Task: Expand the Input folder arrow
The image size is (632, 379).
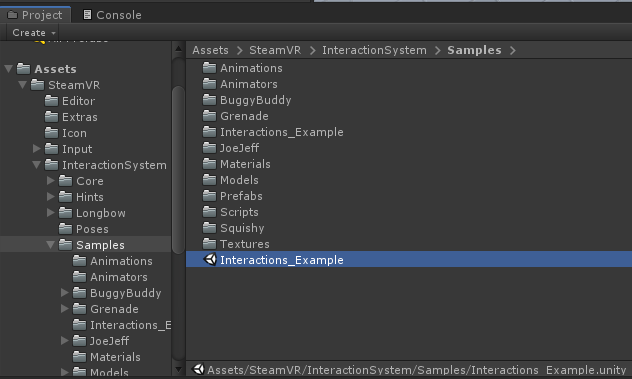Action: coord(37,149)
